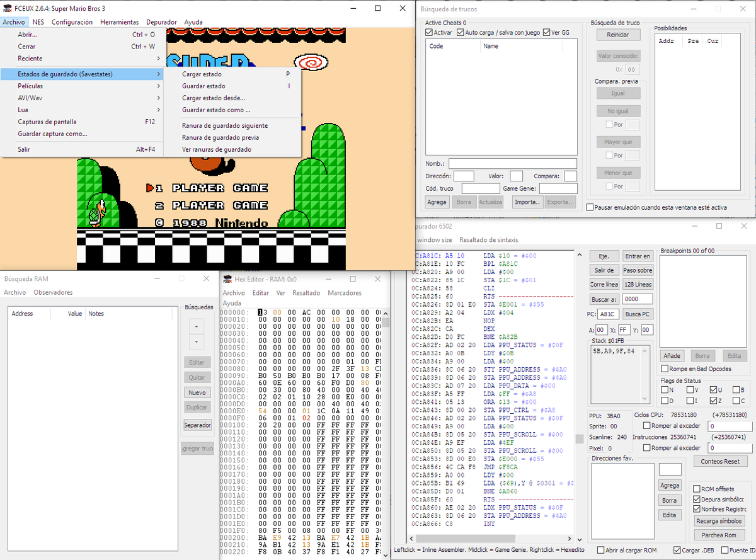Enable Abrir al cargar ROM
The height and width of the screenshot is (560, 756).
pyautogui.click(x=600, y=550)
